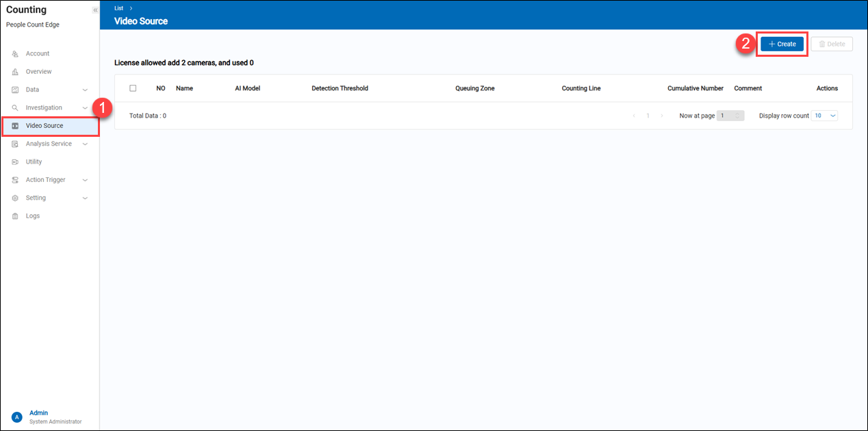Click the Account icon in sidebar
Screen dimensions: 868x431
pyautogui.click(x=15, y=54)
